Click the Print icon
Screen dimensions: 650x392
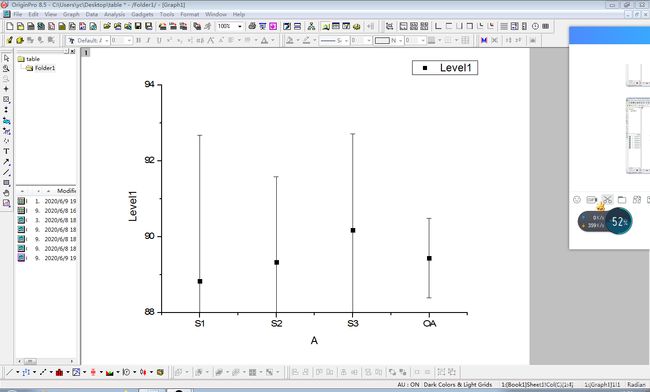click(x=252, y=26)
